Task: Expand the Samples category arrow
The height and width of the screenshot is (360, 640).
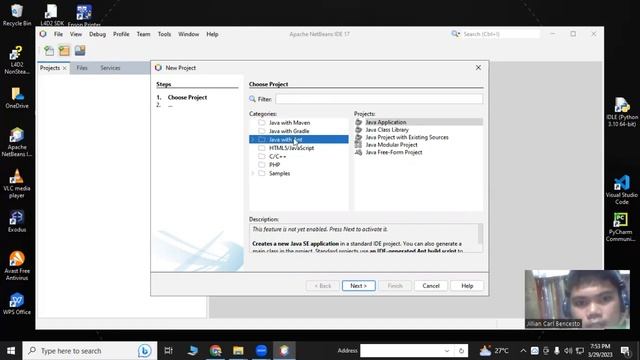Action: (253, 173)
